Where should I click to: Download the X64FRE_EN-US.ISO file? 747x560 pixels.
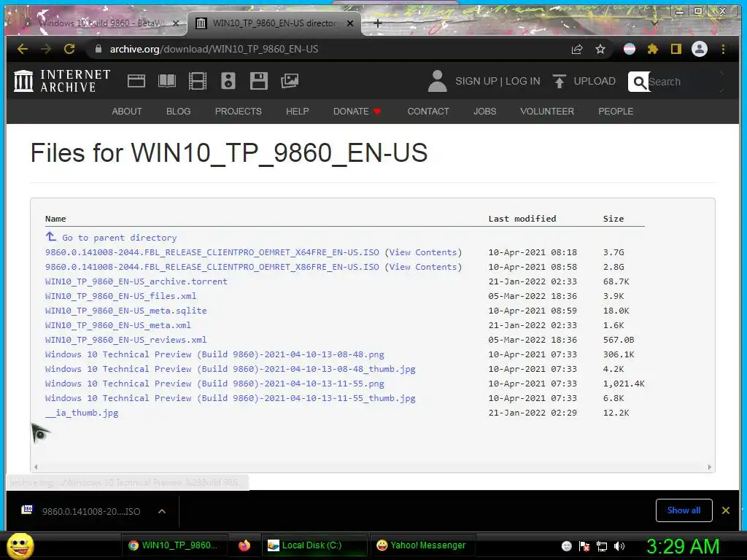click(212, 252)
